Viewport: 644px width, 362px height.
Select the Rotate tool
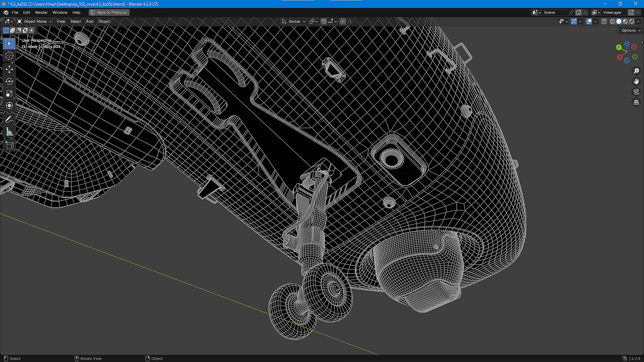click(9, 81)
